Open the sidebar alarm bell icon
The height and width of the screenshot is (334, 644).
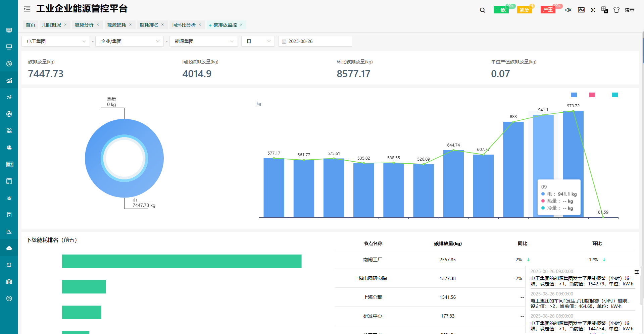[x=9, y=265]
